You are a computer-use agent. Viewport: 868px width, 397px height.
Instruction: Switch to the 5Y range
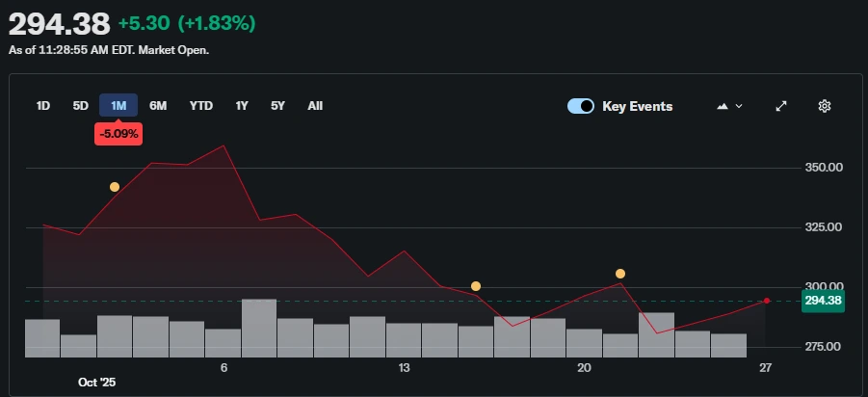[277, 106]
